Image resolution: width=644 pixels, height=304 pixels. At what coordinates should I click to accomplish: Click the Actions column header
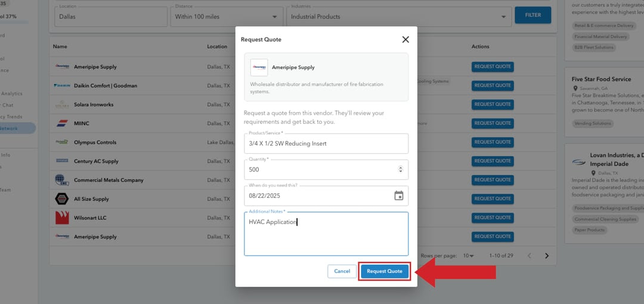(480, 46)
